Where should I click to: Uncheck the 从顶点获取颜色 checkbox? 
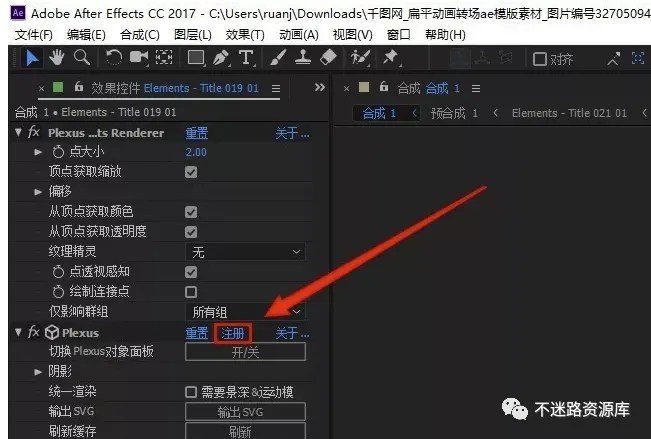pos(191,212)
